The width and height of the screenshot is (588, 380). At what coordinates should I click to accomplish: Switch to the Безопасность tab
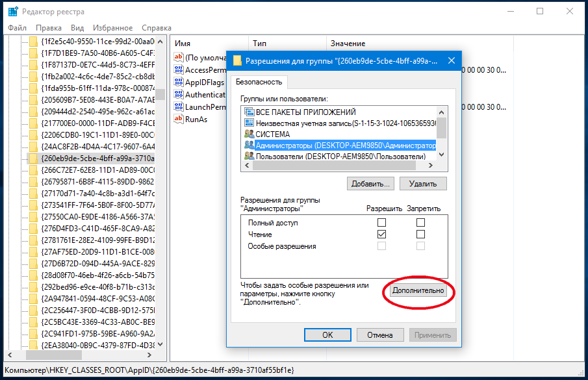click(259, 82)
